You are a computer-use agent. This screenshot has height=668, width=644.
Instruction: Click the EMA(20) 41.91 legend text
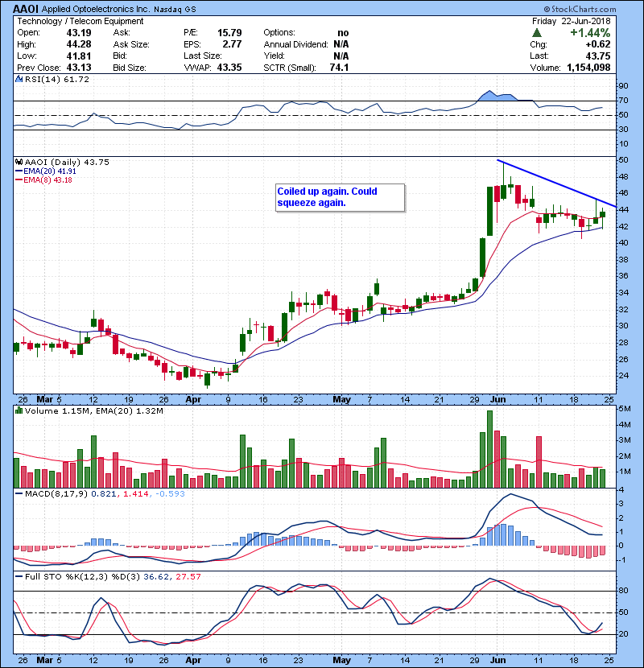click(x=50, y=171)
